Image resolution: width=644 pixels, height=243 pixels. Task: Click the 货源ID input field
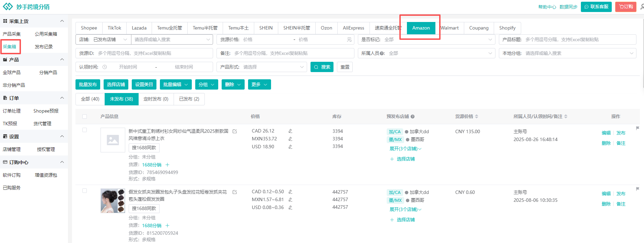click(154, 53)
